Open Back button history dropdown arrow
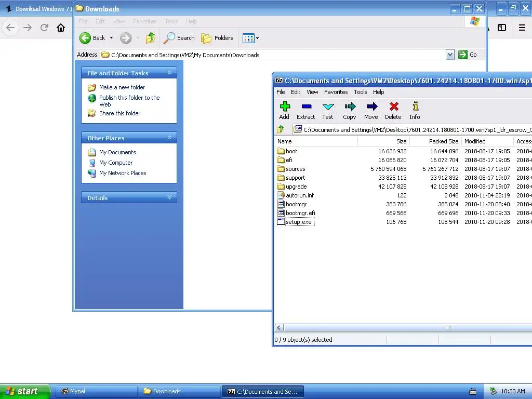This screenshot has height=399, width=532. (111, 38)
